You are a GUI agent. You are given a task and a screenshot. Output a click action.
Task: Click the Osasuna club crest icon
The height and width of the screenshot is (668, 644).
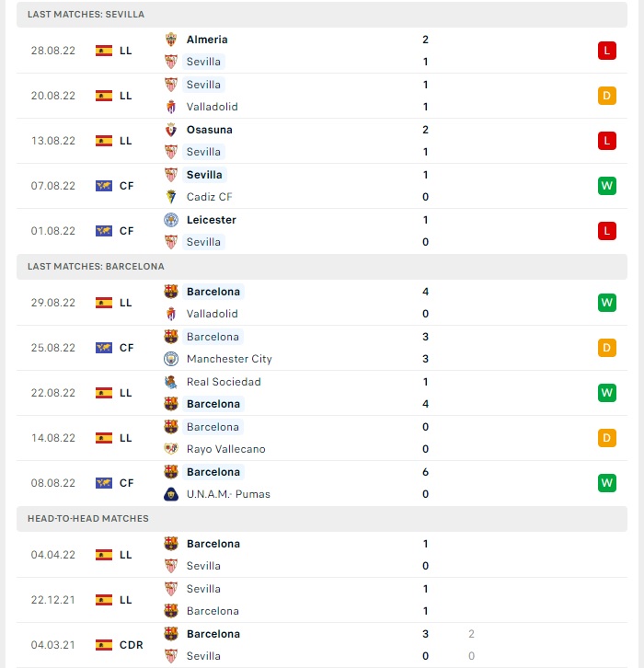(171, 130)
